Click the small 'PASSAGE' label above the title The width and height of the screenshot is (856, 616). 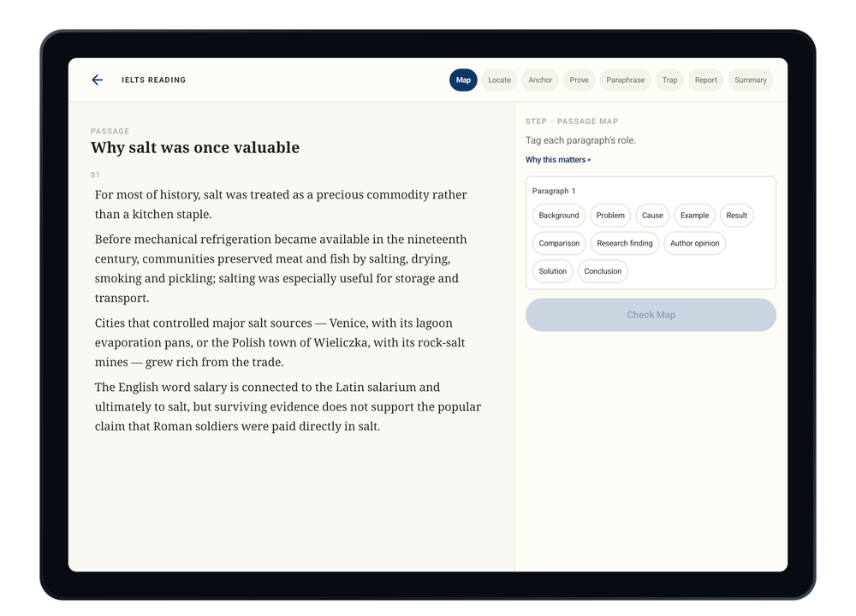click(110, 132)
